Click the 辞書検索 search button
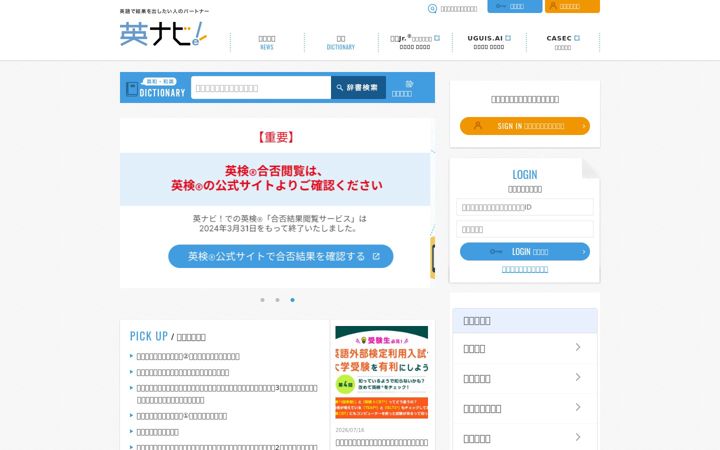The image size is (720, 450). pos(358,87)
